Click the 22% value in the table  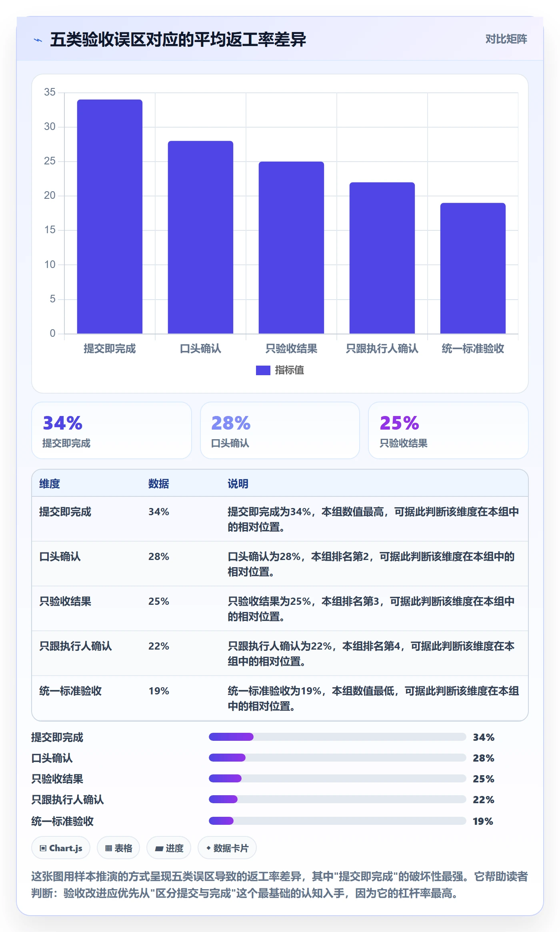point(159,646)
